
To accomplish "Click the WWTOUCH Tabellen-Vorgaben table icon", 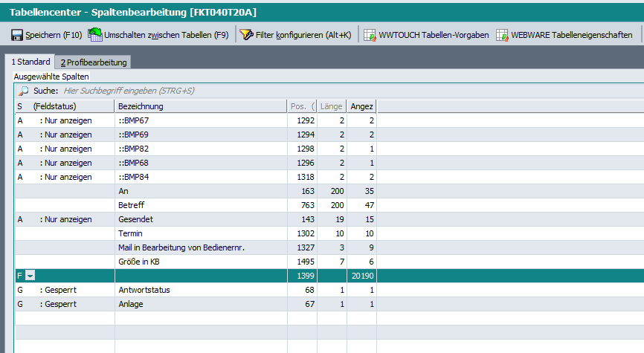I will [370, 35].
